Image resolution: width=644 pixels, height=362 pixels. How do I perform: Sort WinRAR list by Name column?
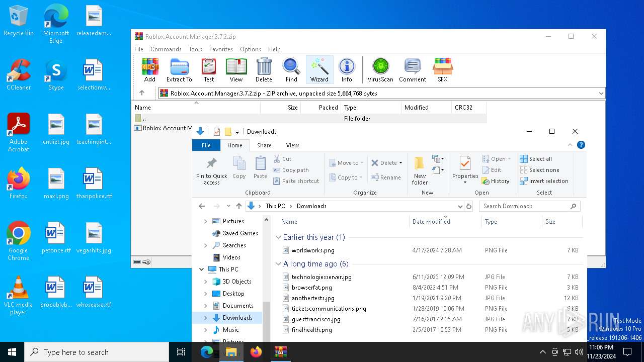(x=196, y=108)
